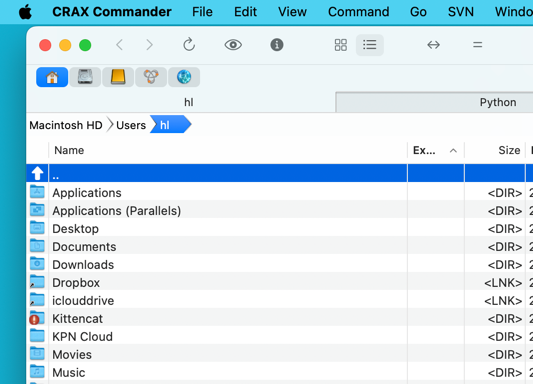Open the yellow external drive shortcut
Viewport: 533px width, 384px height.
click(118, 77)
